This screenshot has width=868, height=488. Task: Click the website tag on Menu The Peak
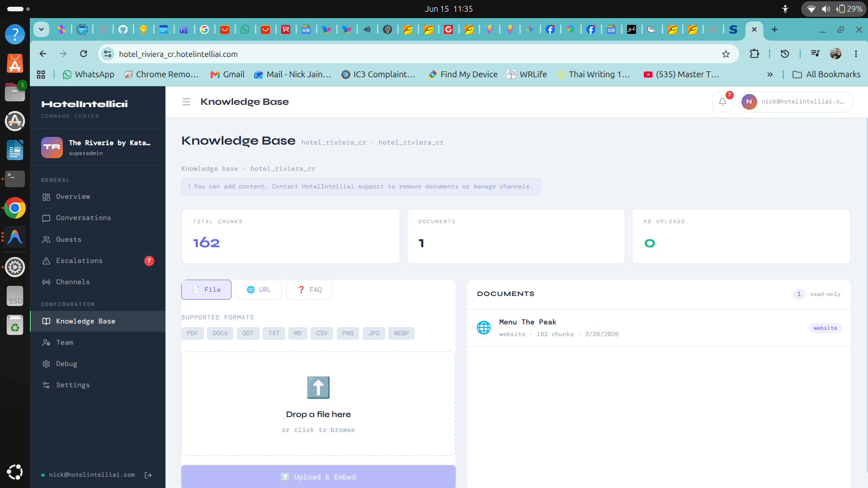825,328
